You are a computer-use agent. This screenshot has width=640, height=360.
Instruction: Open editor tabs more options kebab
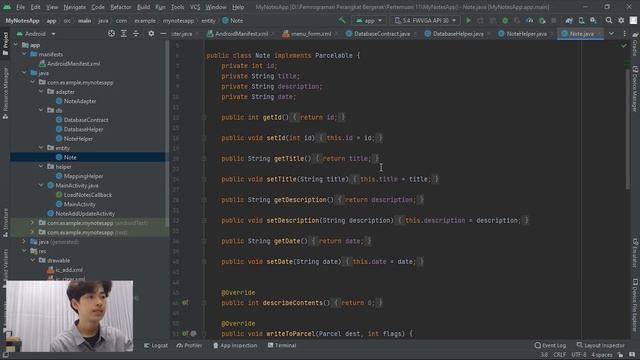click(x=624, y=33)
